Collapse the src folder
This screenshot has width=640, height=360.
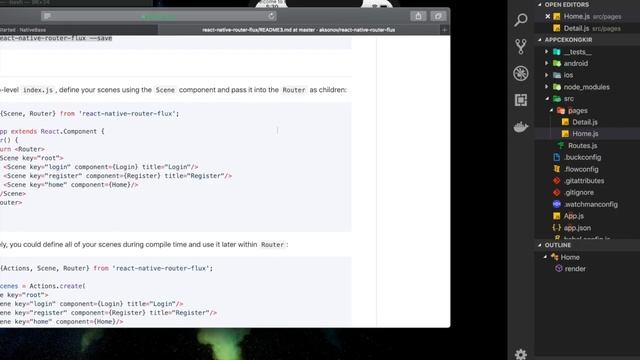point(547,99)
